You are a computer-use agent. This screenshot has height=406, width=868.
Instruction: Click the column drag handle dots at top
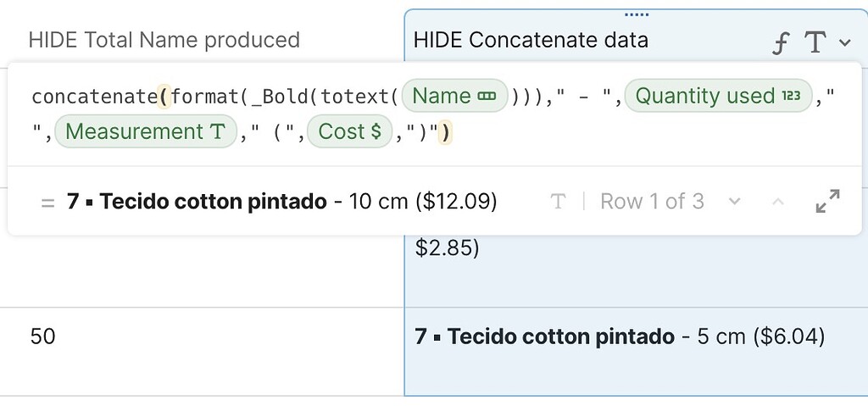tap(636, 14)
